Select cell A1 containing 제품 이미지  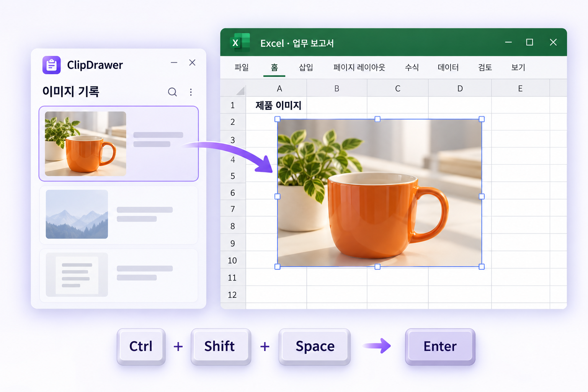pos(276,105)
